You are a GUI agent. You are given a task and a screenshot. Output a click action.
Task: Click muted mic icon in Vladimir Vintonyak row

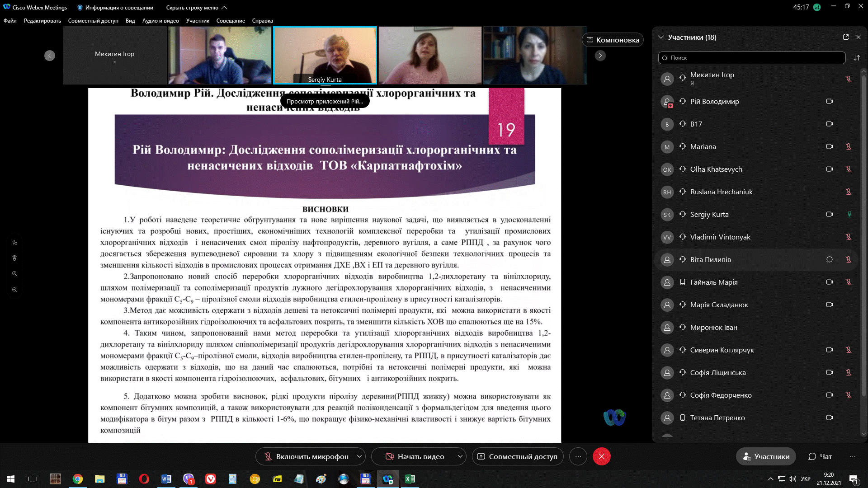click(849, 237)
